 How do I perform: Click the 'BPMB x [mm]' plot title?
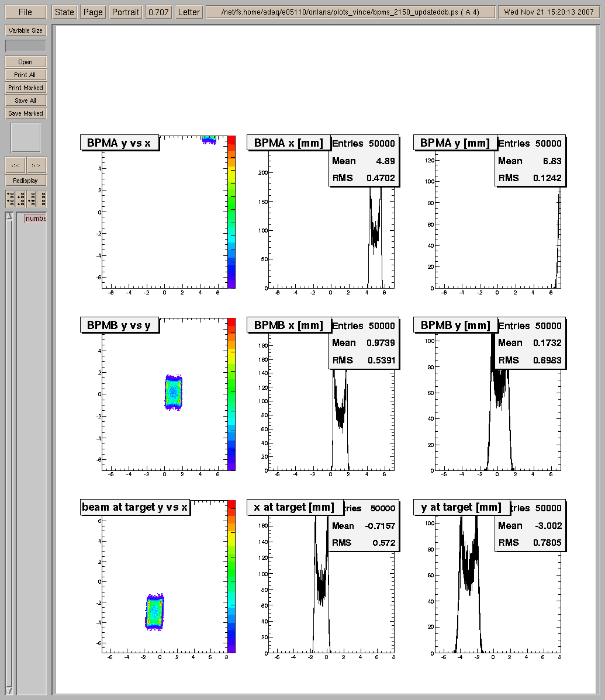tap(288, 325)
